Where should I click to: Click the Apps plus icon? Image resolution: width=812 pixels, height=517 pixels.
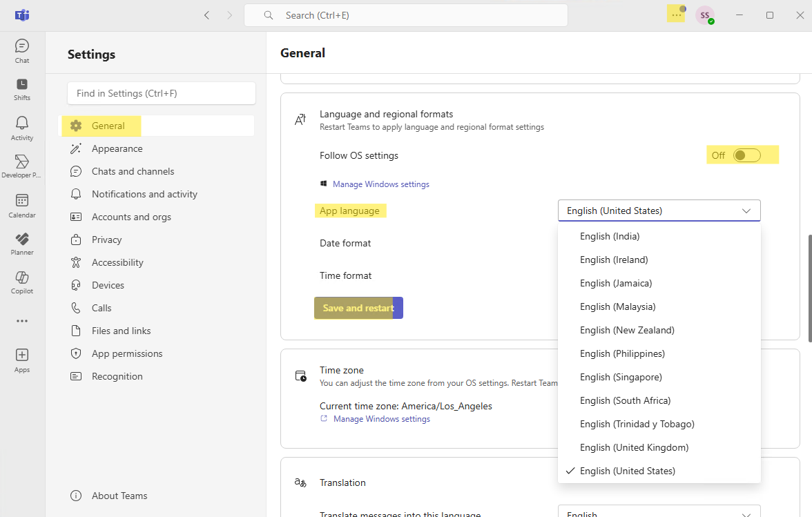pos(22,360)
